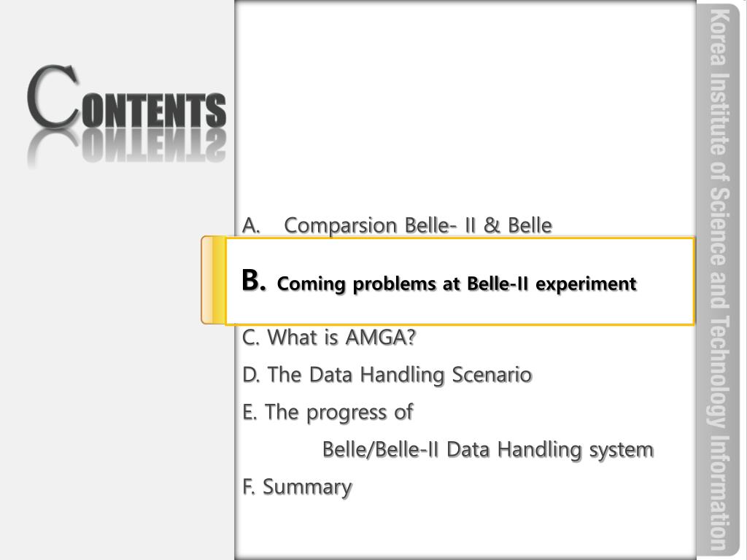Go to the 'F. Summary' item

297,487
